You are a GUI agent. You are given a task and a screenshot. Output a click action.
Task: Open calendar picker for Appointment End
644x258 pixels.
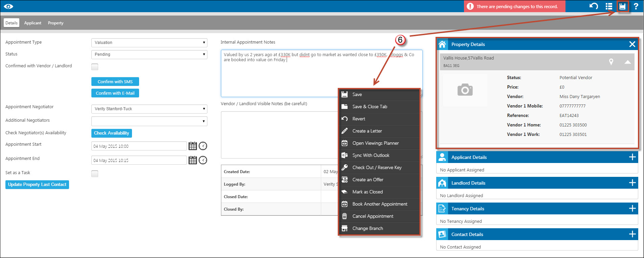193,160
